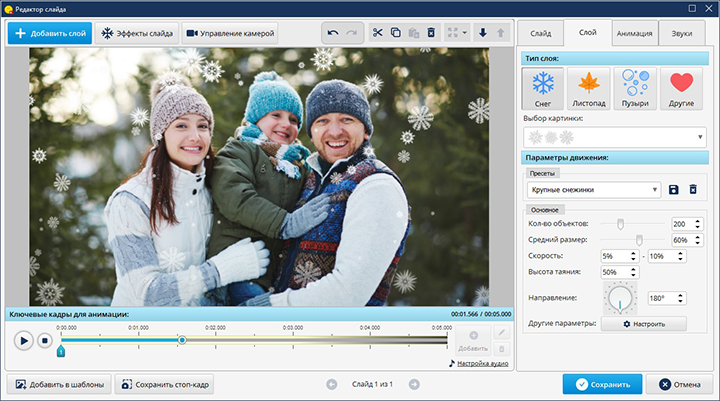
Task: Switch to the Анимация tab
Action: click(x=635, y=34)
